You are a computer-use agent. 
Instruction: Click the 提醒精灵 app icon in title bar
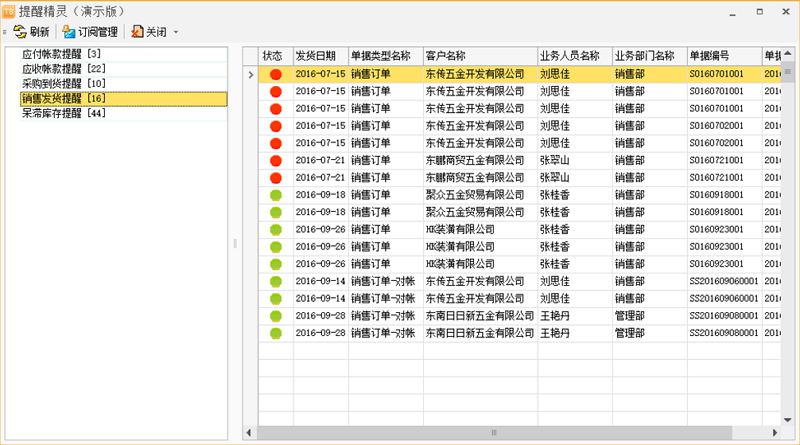click(10, 10)
